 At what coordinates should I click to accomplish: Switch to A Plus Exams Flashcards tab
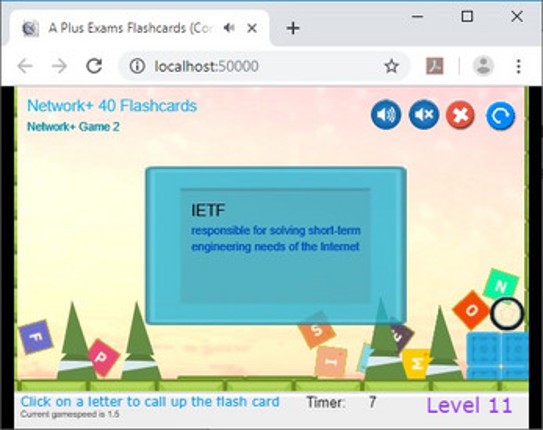[x=139, y=28]
